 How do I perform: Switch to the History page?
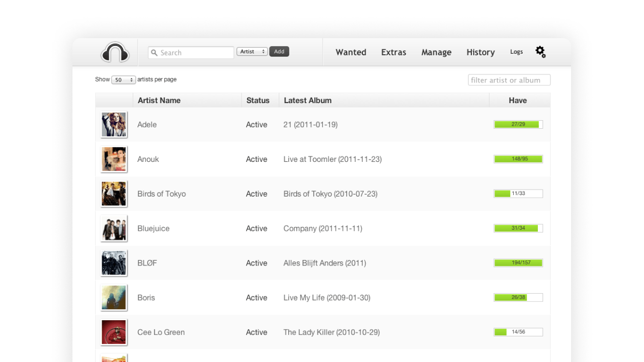(x=480, y=52)
